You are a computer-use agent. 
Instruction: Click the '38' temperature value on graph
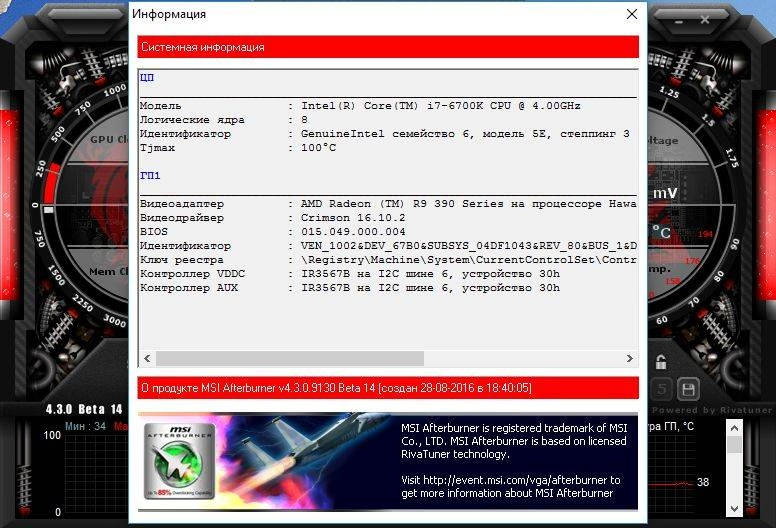point(703,482)
